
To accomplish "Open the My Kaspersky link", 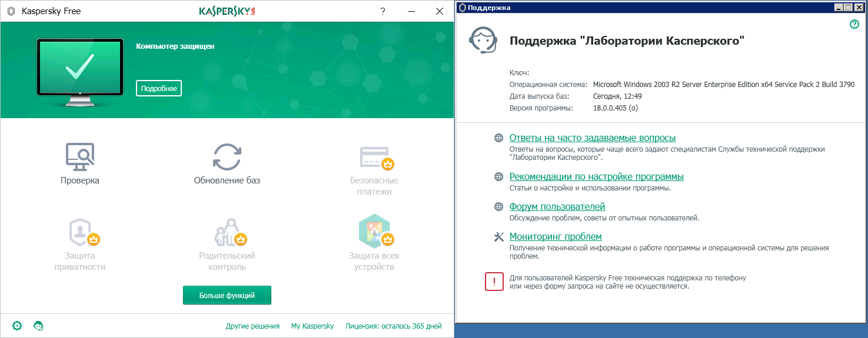I will click(312, 326).
